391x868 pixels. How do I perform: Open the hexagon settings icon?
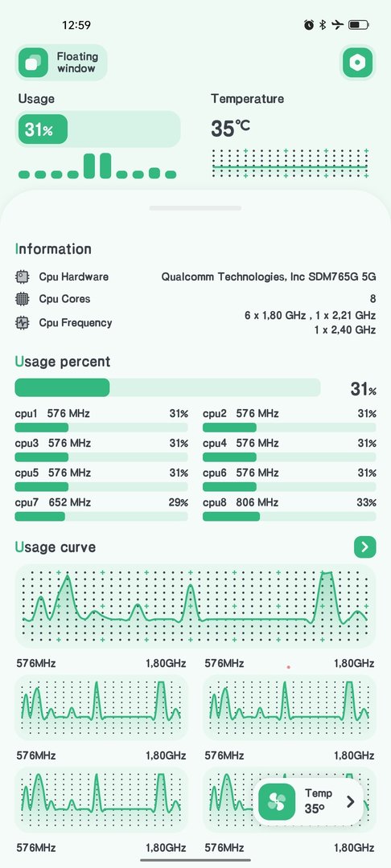coord(357,63)
